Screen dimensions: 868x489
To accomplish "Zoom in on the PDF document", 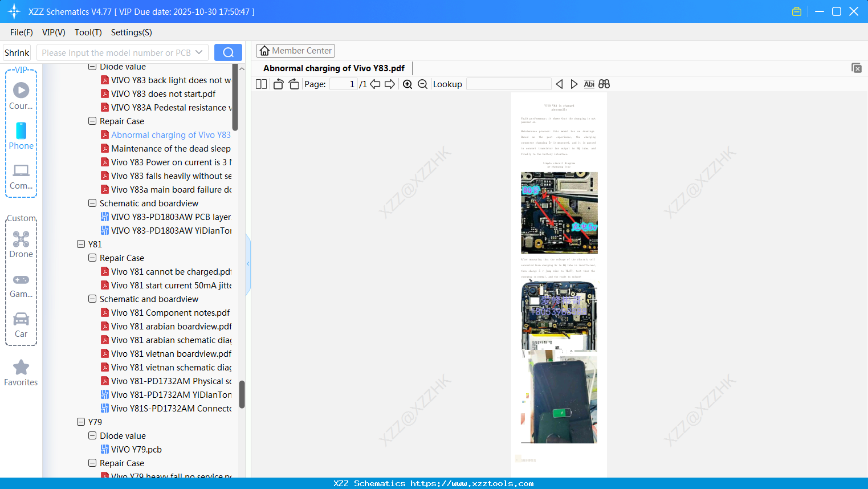I will [407, 84].
